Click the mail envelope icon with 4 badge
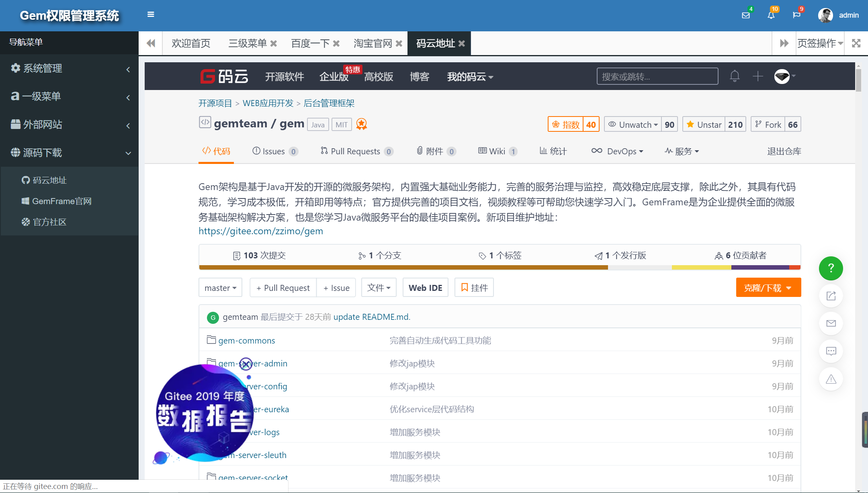Image resolution: width=868 pixels, height=493 pixels. (x=746, y=15)
